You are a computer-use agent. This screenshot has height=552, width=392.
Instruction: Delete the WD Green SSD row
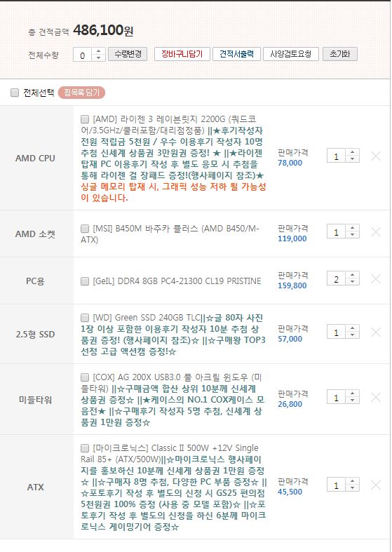point(375,332)
